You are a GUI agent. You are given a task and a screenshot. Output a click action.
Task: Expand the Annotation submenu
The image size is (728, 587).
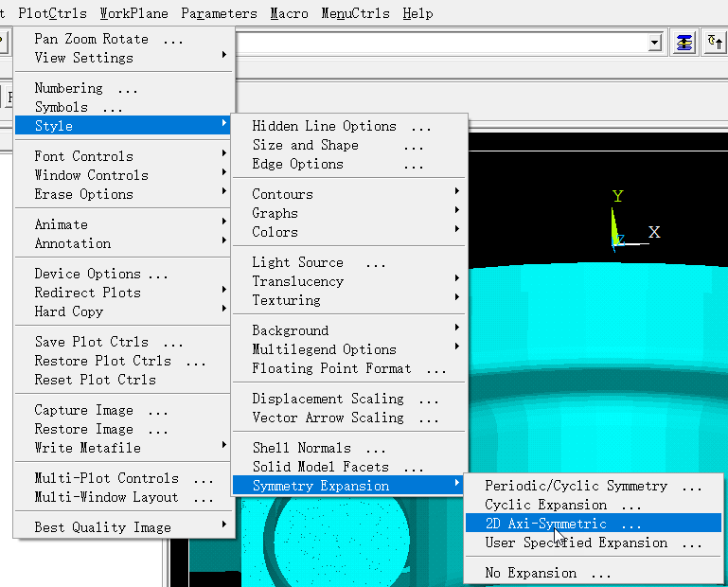point(123,243)
